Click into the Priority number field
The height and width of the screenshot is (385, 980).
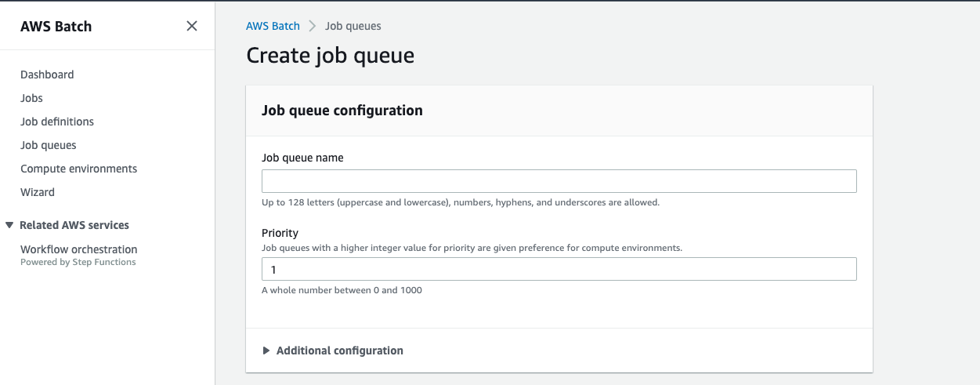point(559,269)
